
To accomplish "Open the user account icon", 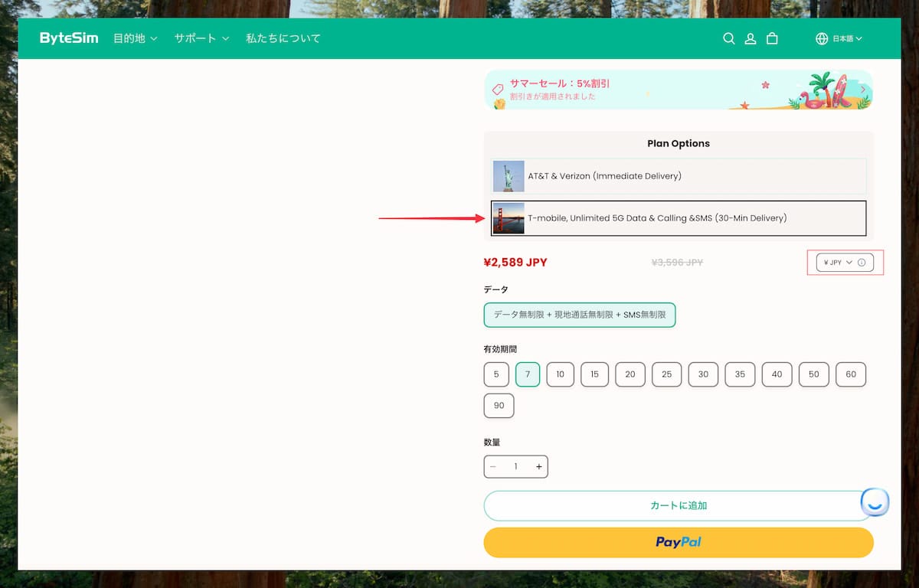I will [751, 38].
